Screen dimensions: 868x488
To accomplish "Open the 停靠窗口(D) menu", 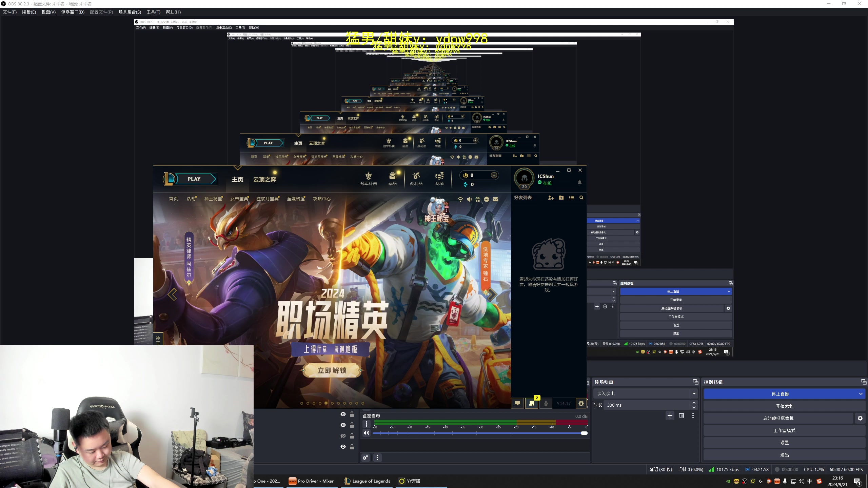I will (73, 12).
